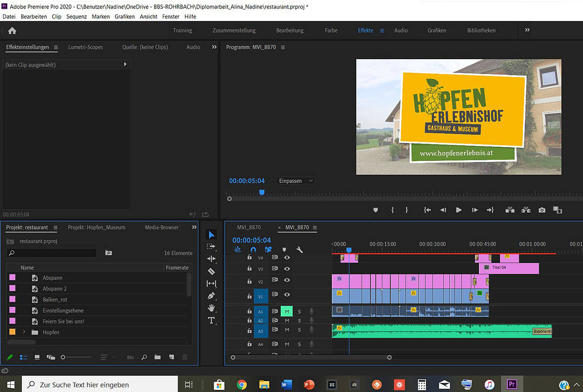Hide track V4 with eye icon
Screen dimensions: 583x392
tap(287, 257)
